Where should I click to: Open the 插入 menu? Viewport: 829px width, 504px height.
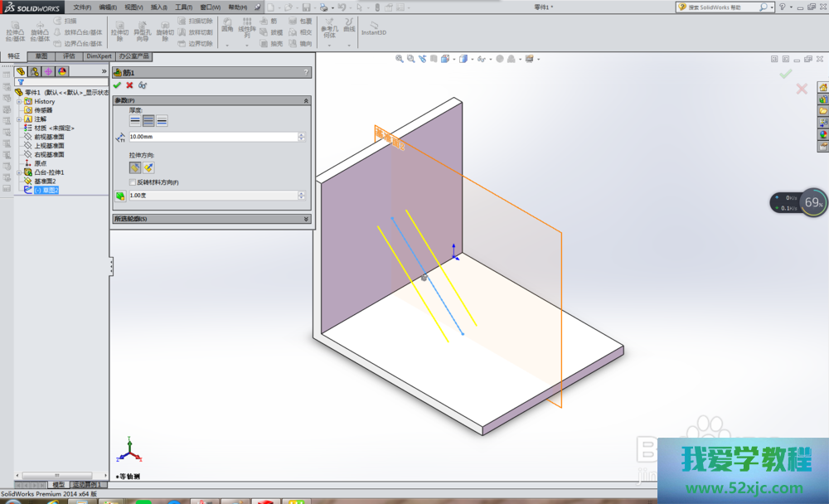158,7
